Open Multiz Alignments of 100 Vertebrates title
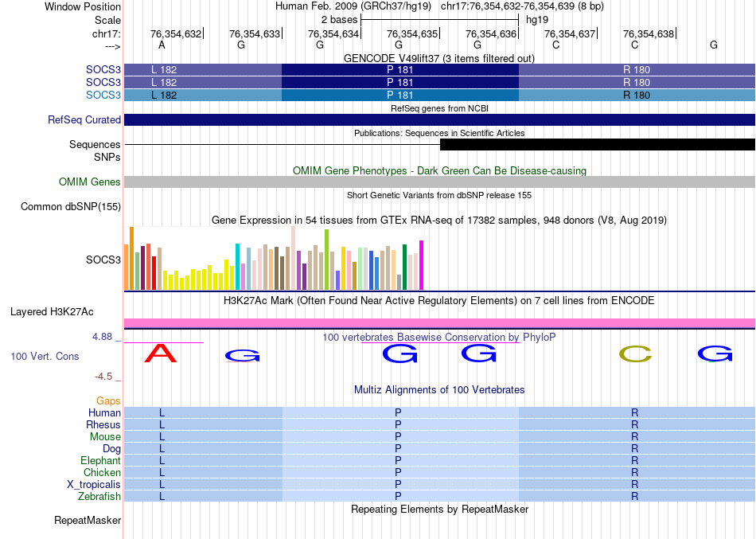This screenshot has height=539, width=756. click(439, 390)
